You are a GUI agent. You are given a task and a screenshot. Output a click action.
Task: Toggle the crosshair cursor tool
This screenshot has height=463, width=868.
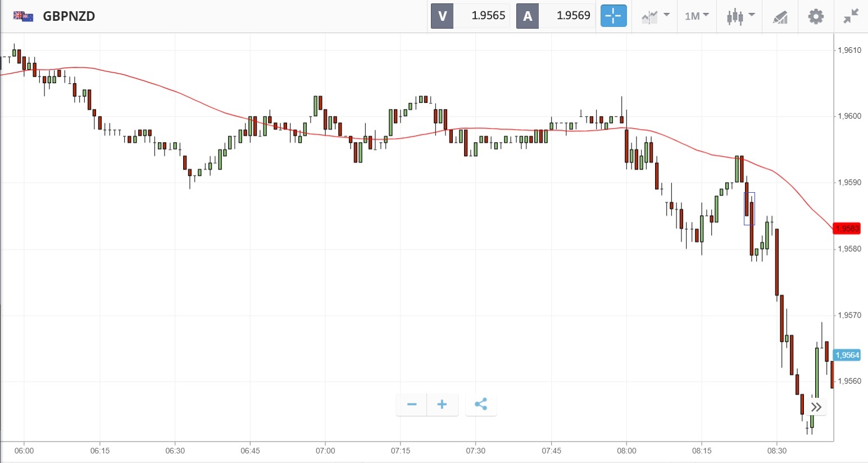(x=613, y=16)
